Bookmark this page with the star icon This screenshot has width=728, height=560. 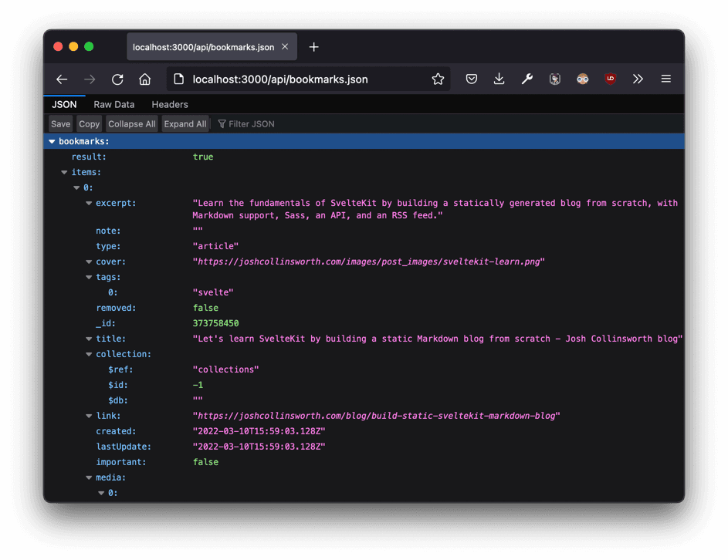pos(438,79)
